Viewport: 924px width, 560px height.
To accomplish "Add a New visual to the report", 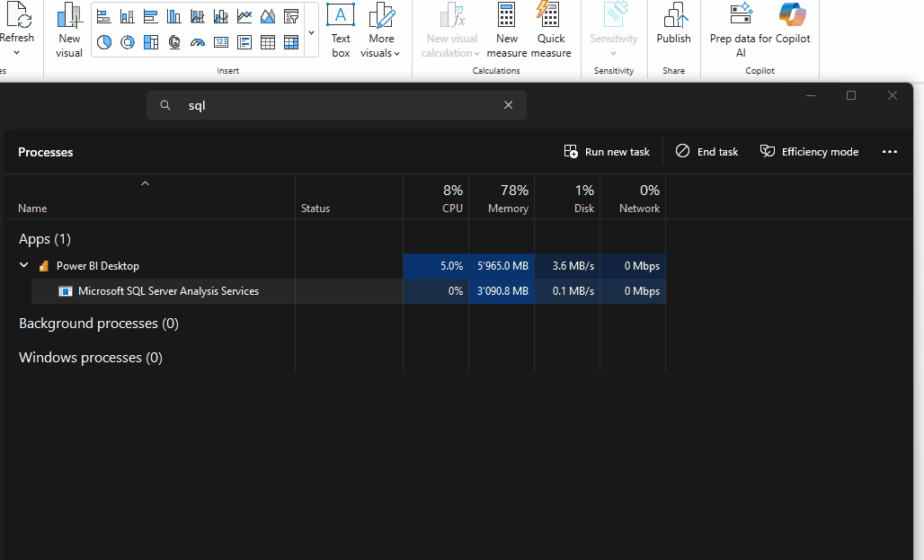I will click(69, 30).
